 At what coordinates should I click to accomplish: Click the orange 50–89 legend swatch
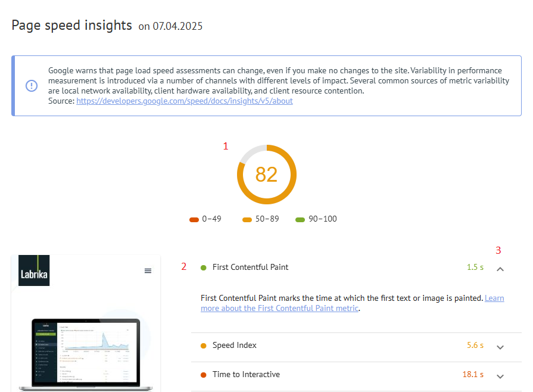pos(247,219)
